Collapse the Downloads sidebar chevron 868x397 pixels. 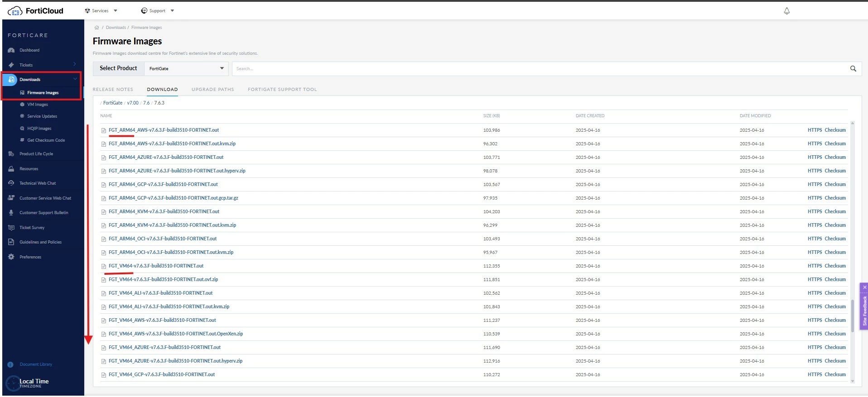tap(75, 79)
